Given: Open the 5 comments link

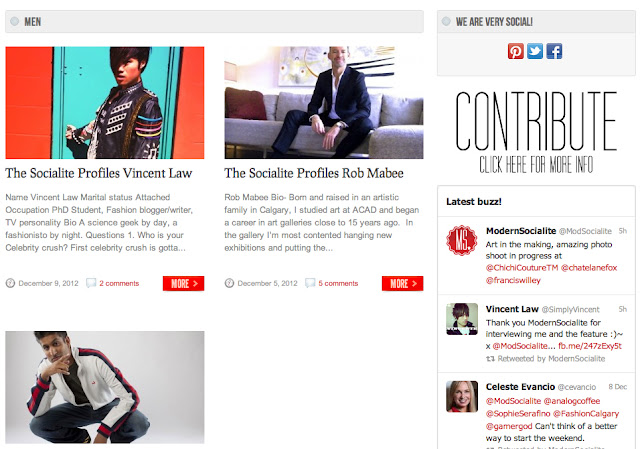Looking at the screenshot, I should point(338,283).
